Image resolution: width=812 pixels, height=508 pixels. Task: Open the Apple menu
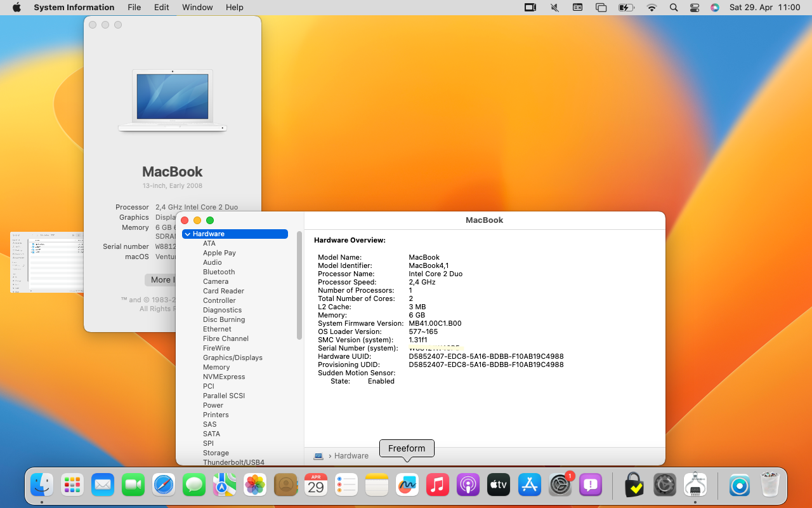[16, 8]
